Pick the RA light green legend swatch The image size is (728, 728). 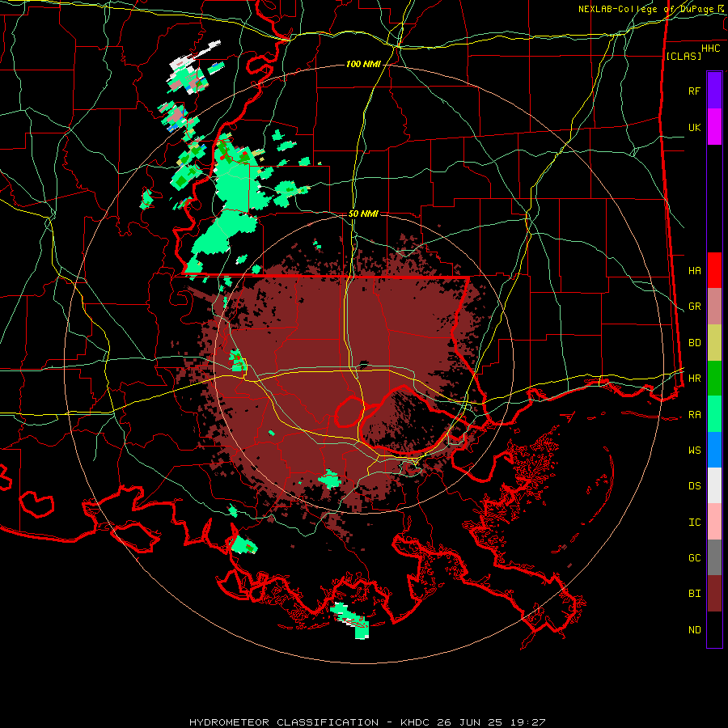coord(714,414)
